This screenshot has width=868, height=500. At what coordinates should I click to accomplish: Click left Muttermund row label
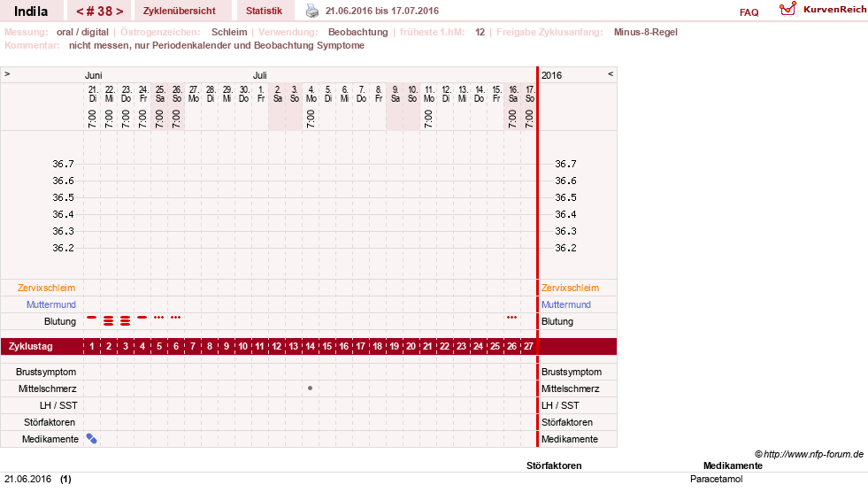[x=51, y=304]
